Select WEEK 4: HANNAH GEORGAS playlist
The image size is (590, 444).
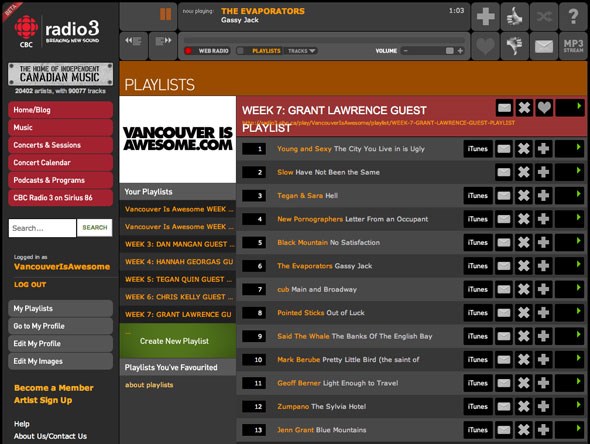pyautogui.click(x=178, y=262)
